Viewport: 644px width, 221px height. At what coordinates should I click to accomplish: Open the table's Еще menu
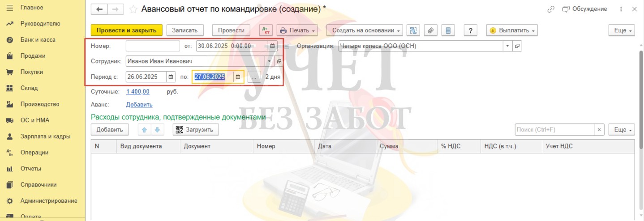[622, 130]
